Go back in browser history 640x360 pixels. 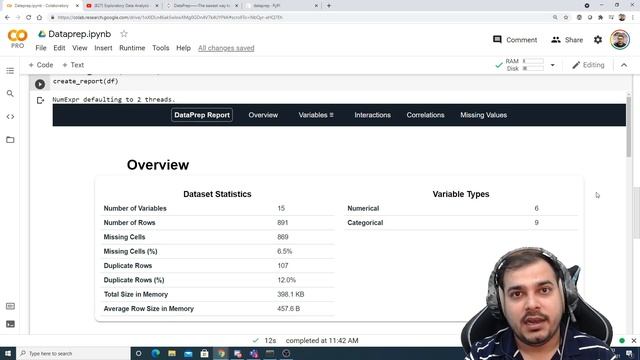(7, 18)
